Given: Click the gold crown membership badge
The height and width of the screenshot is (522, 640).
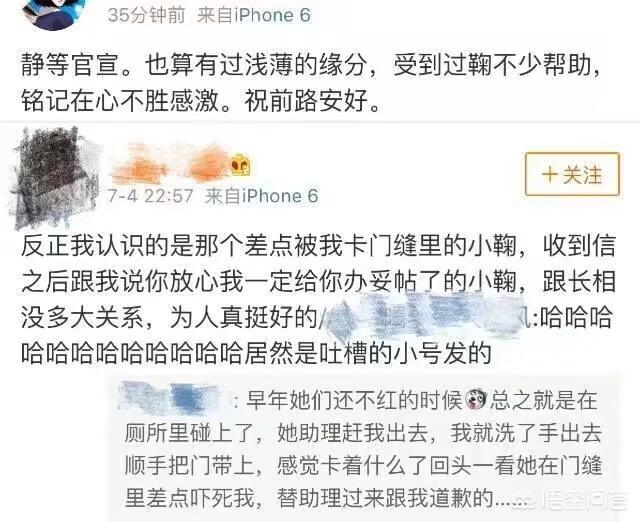Looking at the screenshot, I should [x=240, y=165].
